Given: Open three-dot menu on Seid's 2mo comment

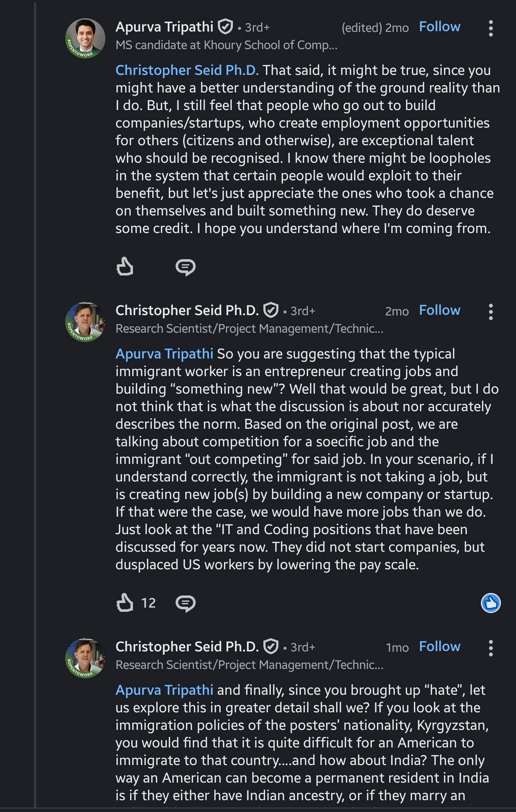Looking at the screenshot, I should 491,312.
